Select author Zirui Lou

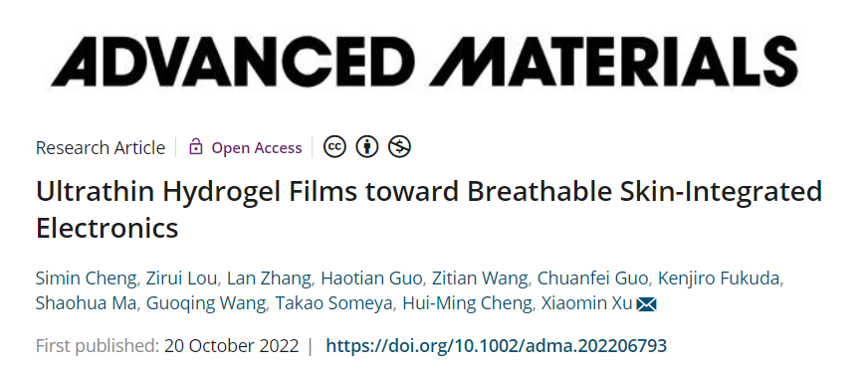[181, 278]
